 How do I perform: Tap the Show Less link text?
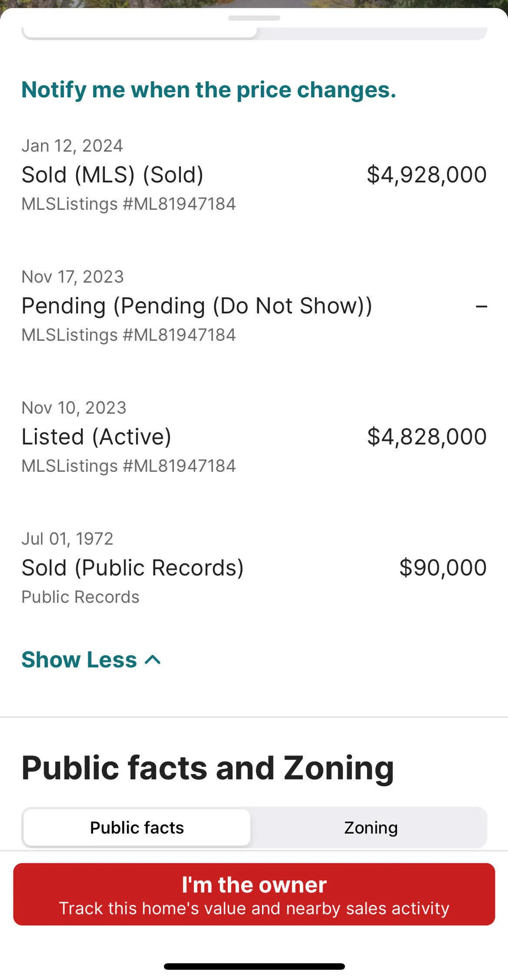pyautogui.click(x=79, y=660)
